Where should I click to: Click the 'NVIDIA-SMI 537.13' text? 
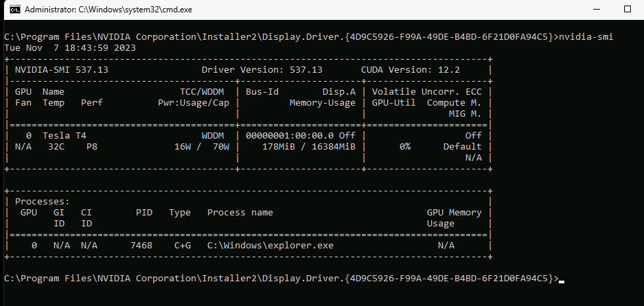62,70
